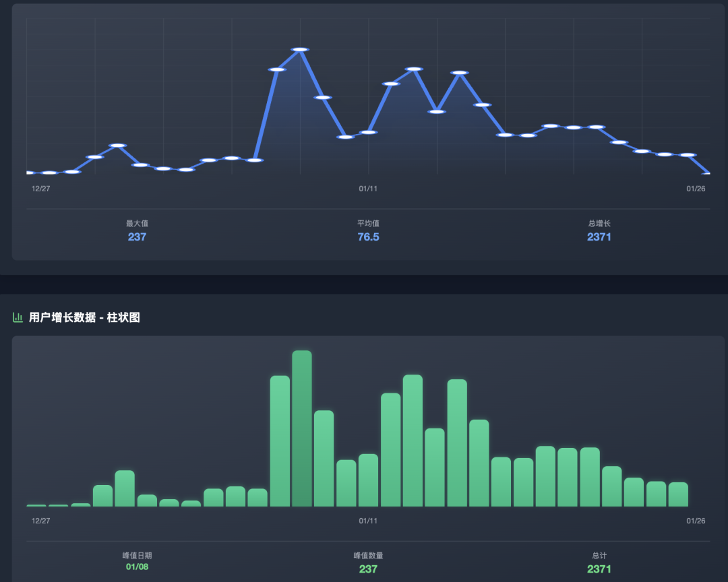Click the 总增长 value 2371
728x582 pixels.
pos(599,237)
